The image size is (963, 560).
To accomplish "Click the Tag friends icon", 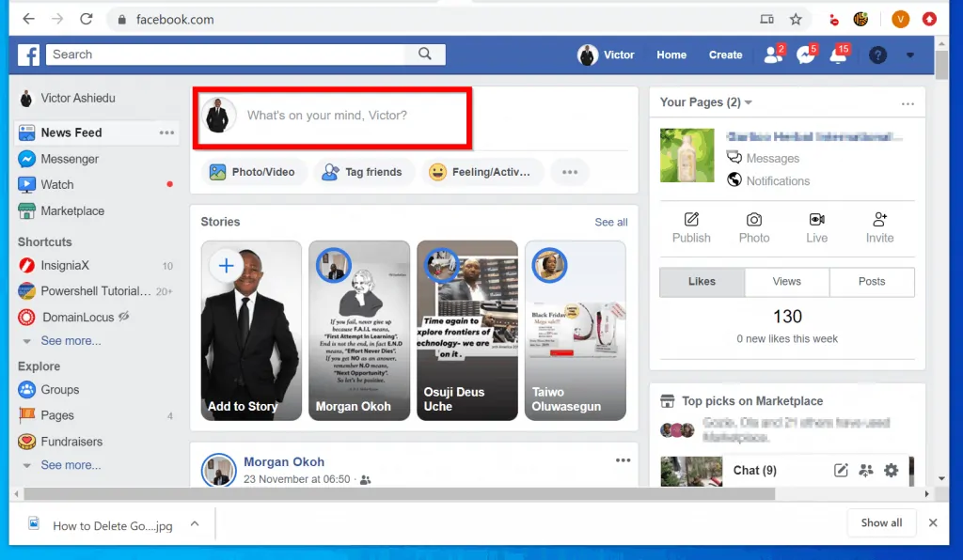I will click(x=330, y=172).
